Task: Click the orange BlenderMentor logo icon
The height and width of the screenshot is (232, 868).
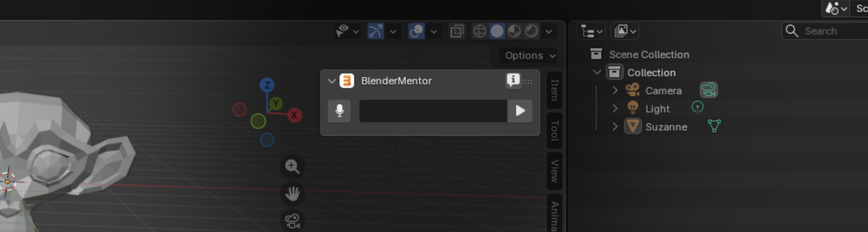Action: tap(347, 80)
